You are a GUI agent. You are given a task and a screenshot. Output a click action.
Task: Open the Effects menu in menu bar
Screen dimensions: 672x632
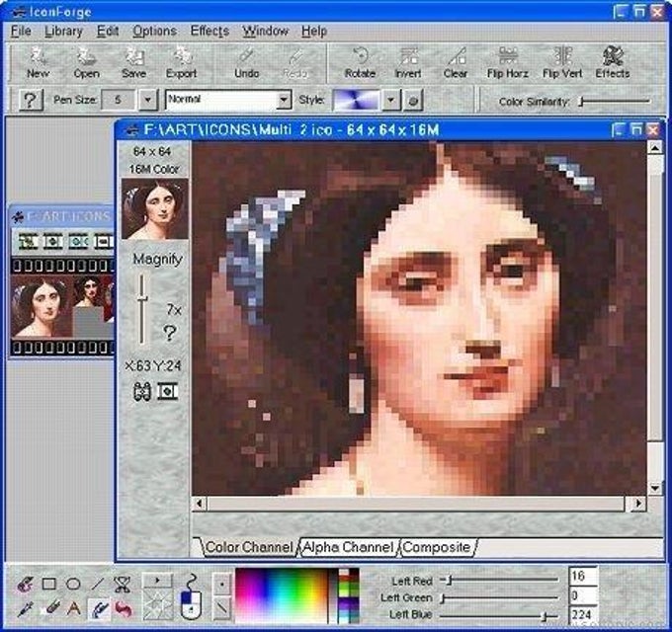point(210,32)
